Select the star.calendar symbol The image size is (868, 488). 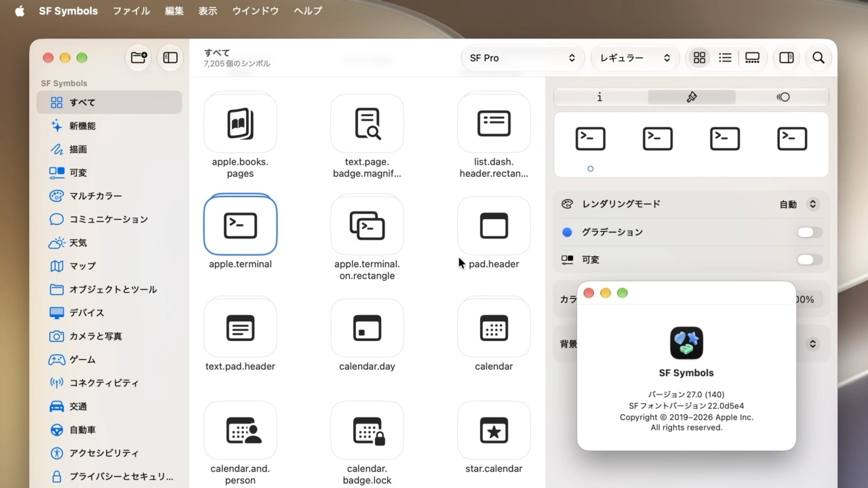(x=494, y=430)
